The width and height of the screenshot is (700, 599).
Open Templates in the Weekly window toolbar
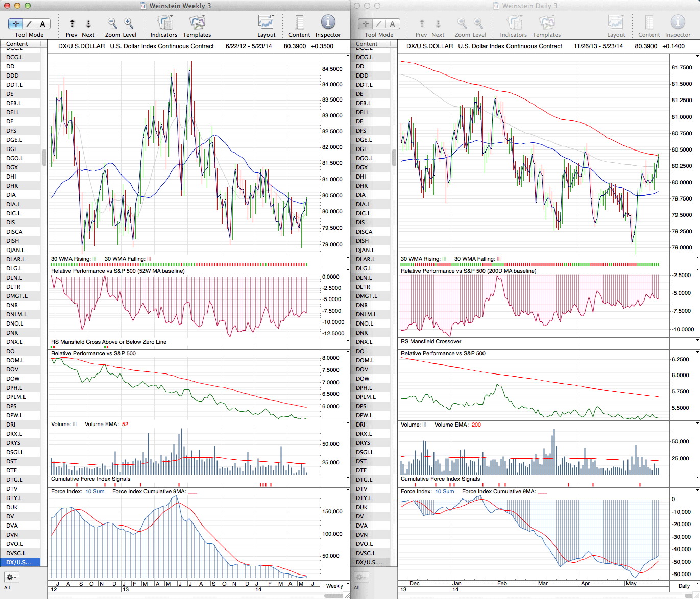(x=197, y=23)
